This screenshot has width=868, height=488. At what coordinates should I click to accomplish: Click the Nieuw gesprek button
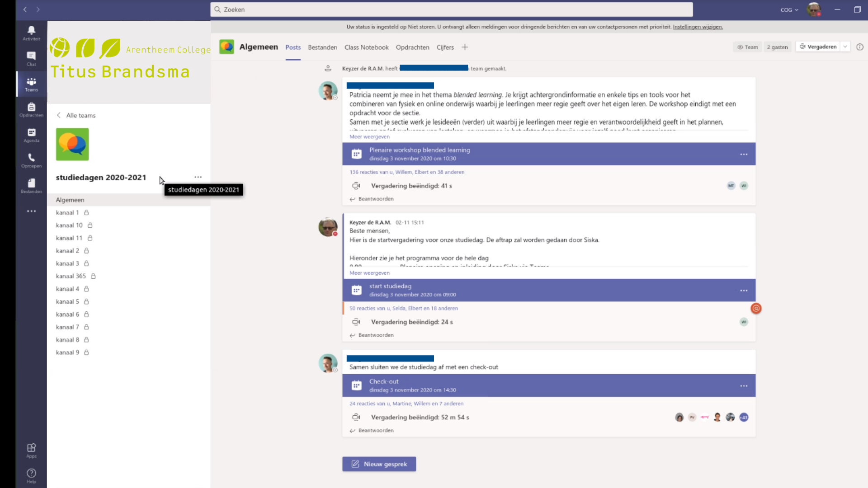(x=379, y=464)
